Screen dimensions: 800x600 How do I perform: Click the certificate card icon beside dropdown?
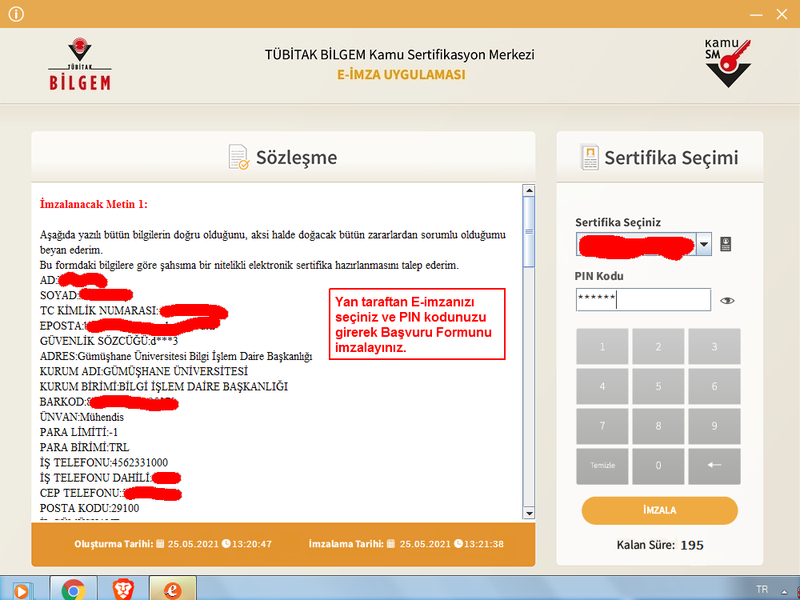coord(726,243)
